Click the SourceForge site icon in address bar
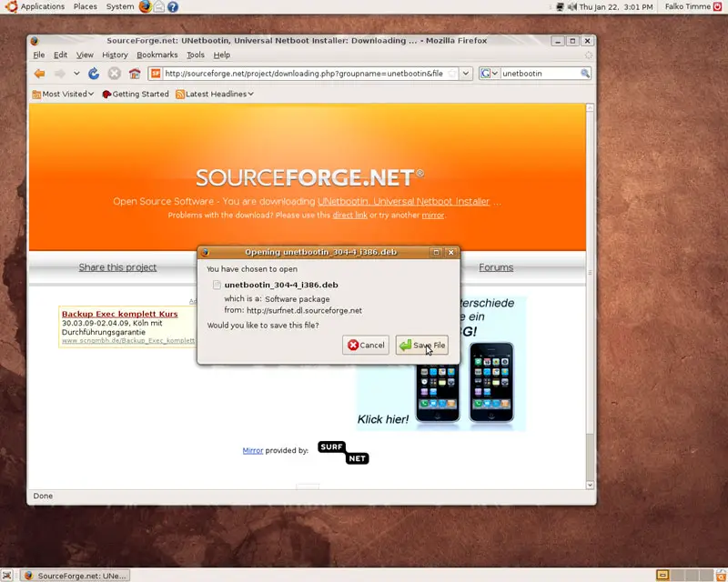Image resolution: width=728 pixels, height=582 pixels. pos(156,74)
